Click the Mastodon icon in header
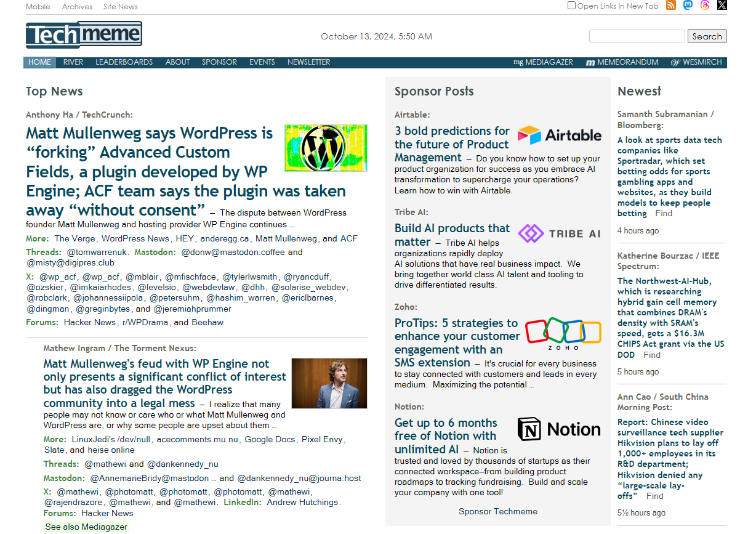 click(x=688, y=6)
